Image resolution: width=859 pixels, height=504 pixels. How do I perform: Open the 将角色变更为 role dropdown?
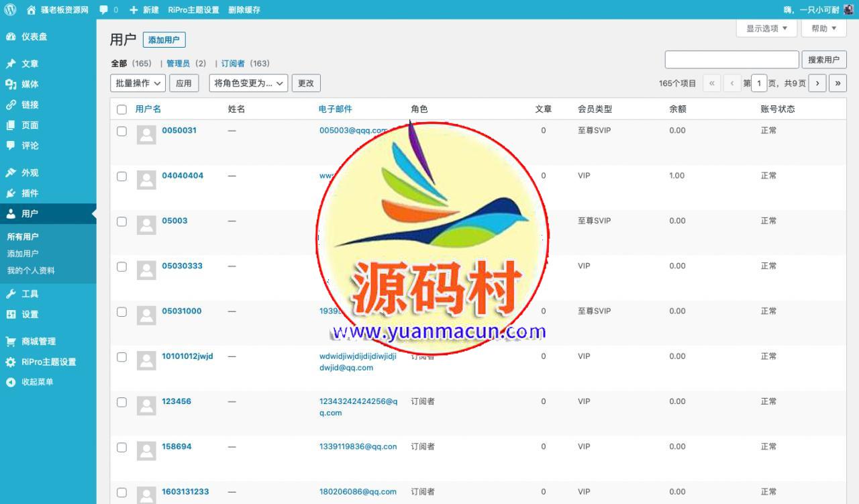click(248, 83)
